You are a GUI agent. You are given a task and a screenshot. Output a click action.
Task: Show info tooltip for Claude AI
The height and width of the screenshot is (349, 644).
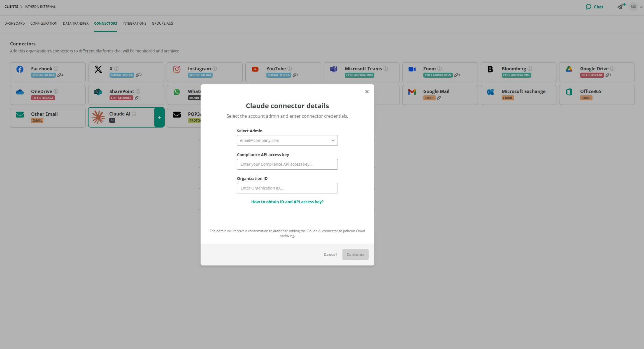point(134,114)
